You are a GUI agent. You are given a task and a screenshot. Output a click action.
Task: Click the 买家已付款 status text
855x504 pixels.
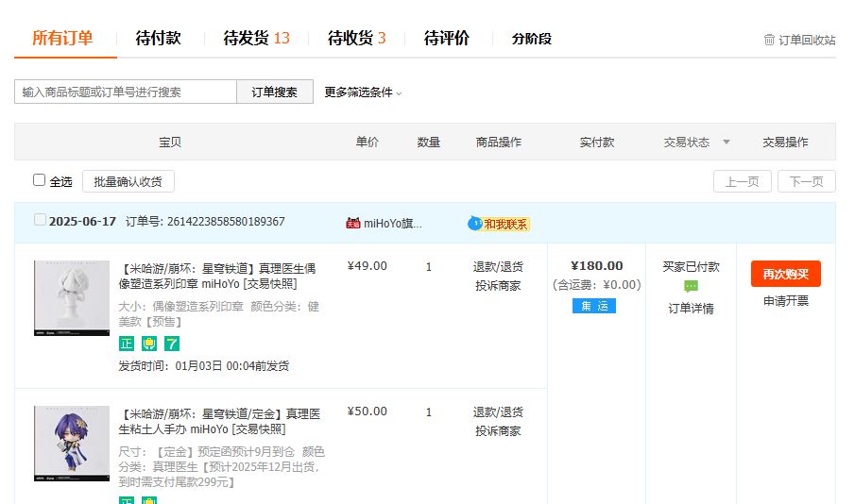click(691, 267)
